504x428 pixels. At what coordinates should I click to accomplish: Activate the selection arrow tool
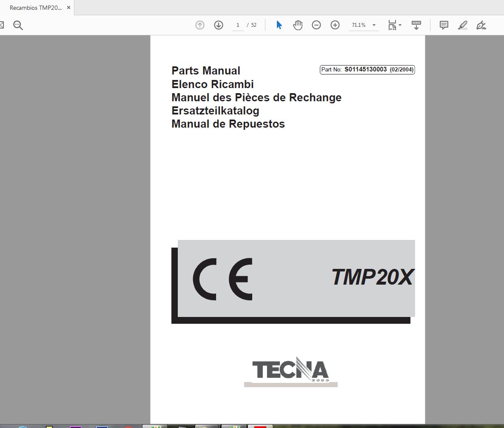(x=279, y=25)
